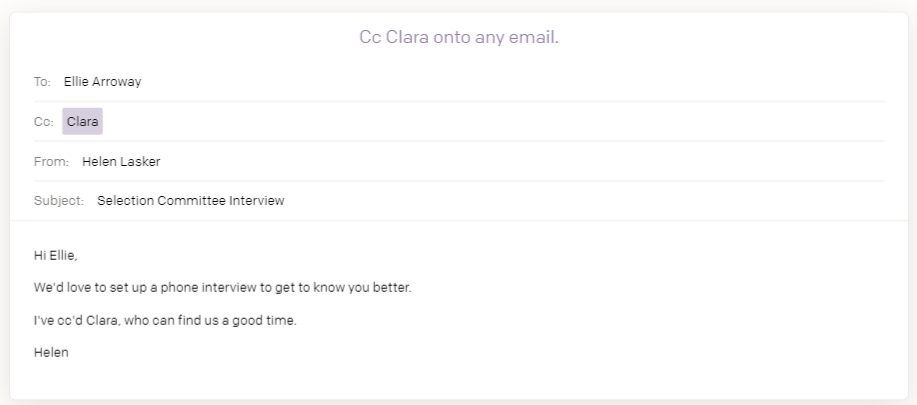Click the "From:" field label
Viewport: 917px width, 405px height.
tap(51, 161)
